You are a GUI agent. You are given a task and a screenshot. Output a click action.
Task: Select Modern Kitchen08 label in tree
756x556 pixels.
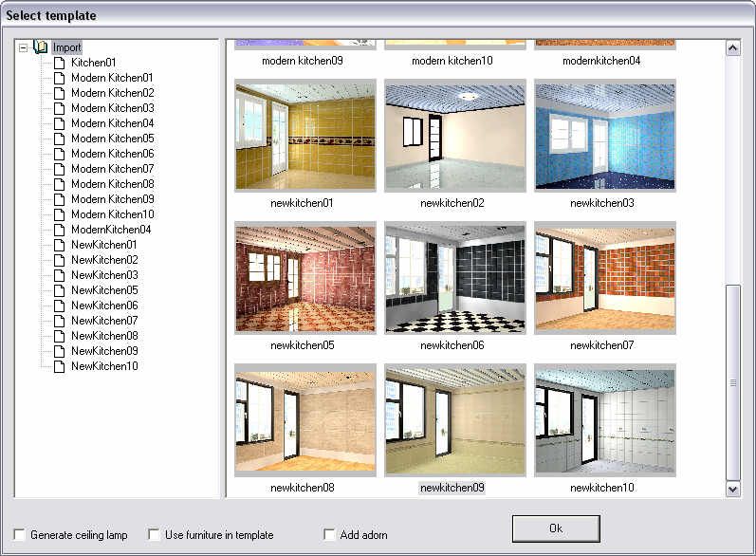click(x=113, y=184)
